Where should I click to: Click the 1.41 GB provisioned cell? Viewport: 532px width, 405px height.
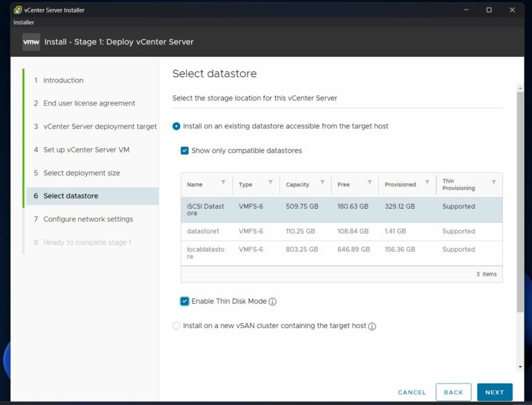click(396, 232)
